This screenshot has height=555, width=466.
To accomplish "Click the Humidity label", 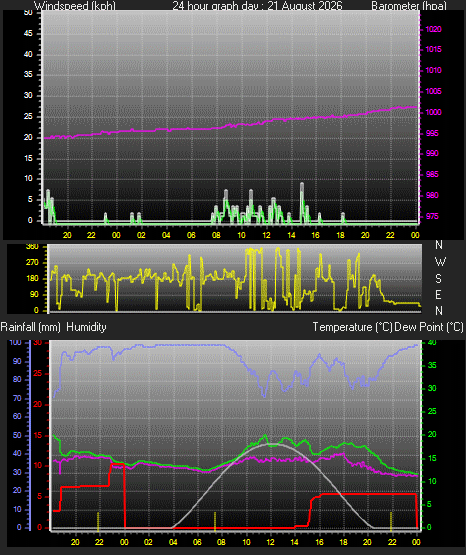I will tap(86, 327).
